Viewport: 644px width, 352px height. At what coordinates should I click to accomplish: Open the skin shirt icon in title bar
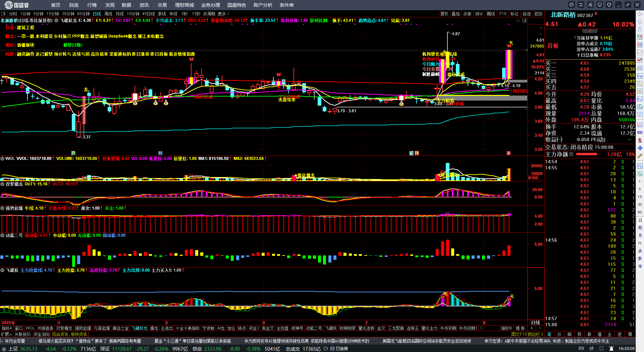click(609, 5)
